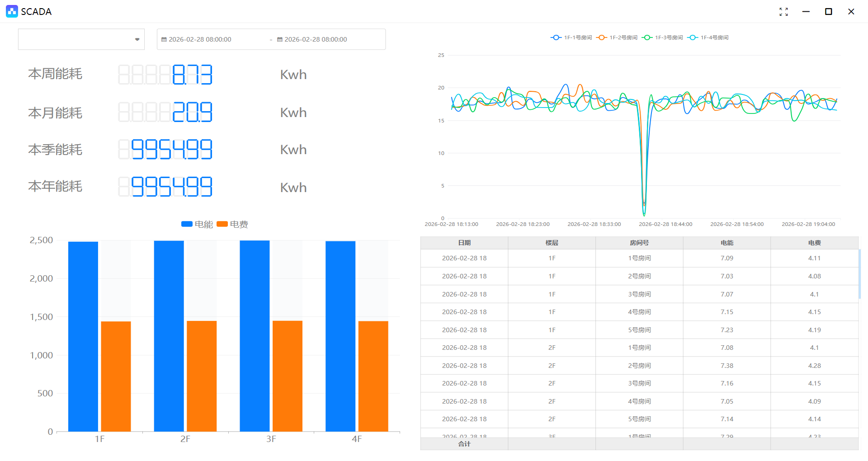Click the SCADA app logo icon
Screen dimensions: 868x461
[12, 11]
